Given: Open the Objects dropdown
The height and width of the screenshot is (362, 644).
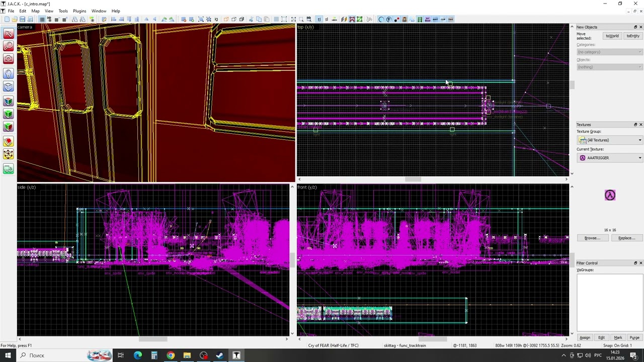Looking at the screenshot, I should (x=609, y=67).
